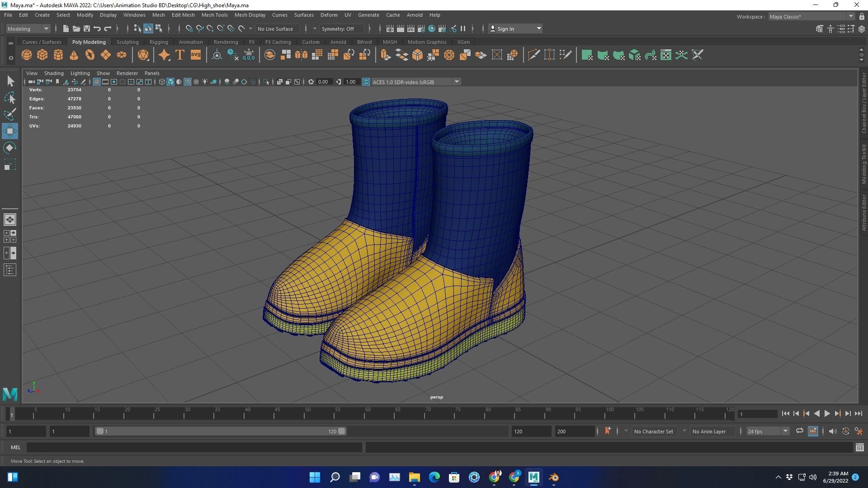868x488 pixels.
Task: Click the MEL command language label
Action: coord(16,447)
